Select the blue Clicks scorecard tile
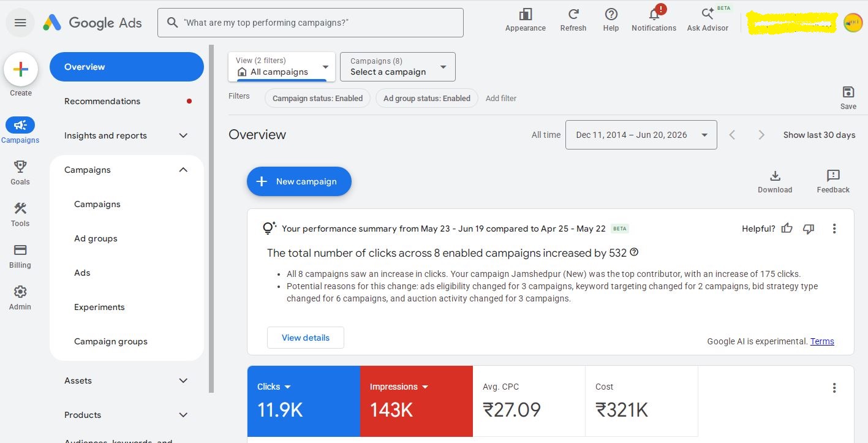This screenshot has height=443, width=868. (304, 401)
